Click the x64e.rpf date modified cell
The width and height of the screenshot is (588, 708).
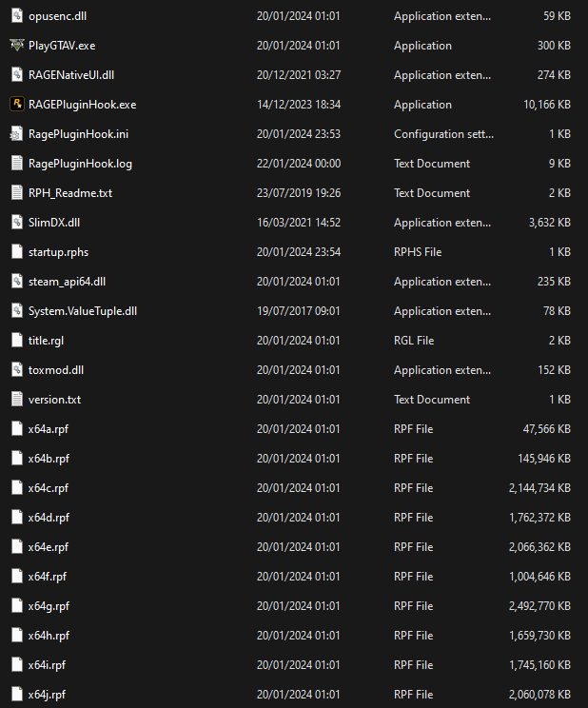click(x=298, y=547)
